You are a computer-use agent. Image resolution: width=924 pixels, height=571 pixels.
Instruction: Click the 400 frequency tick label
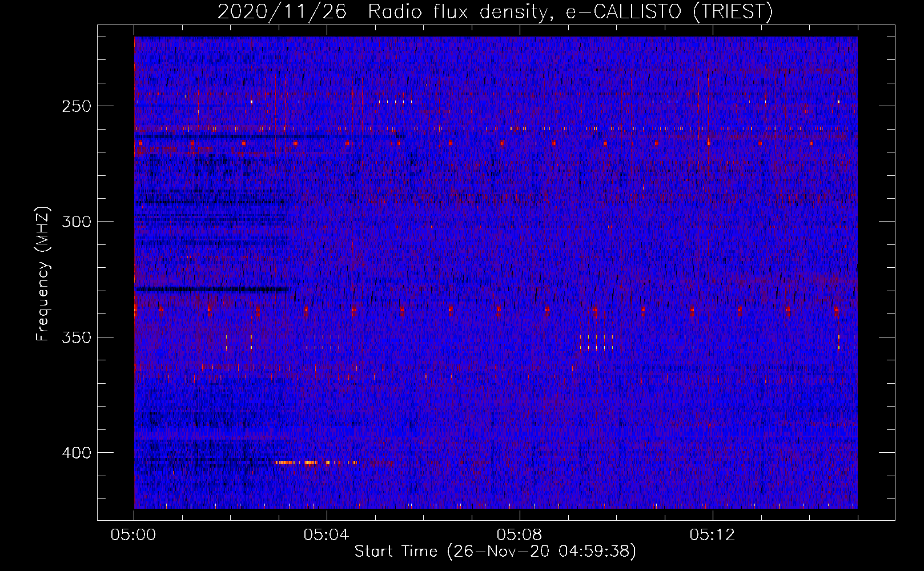coord(77,453)
